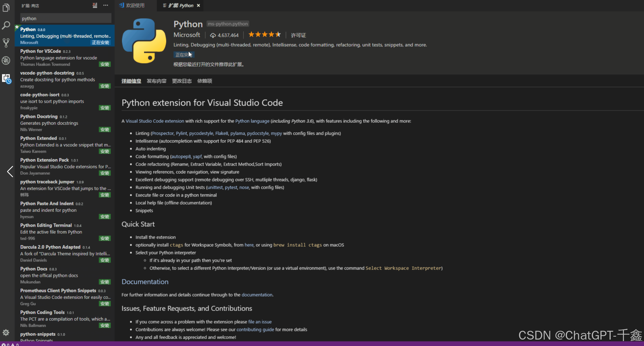Click the five-star rating
This screenshot has width=644, height=346.
[x=264, y=34]
